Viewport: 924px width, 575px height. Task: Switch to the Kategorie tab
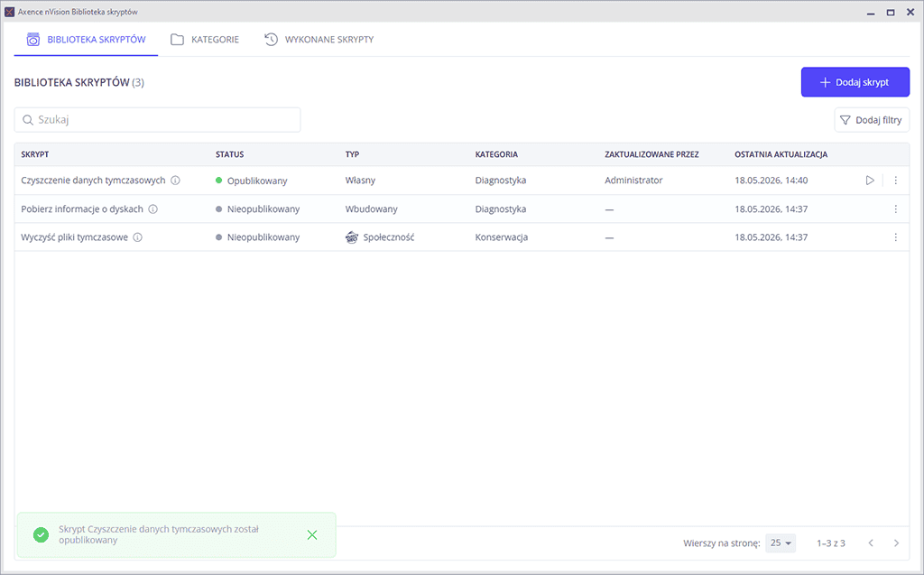coord(205,40)
